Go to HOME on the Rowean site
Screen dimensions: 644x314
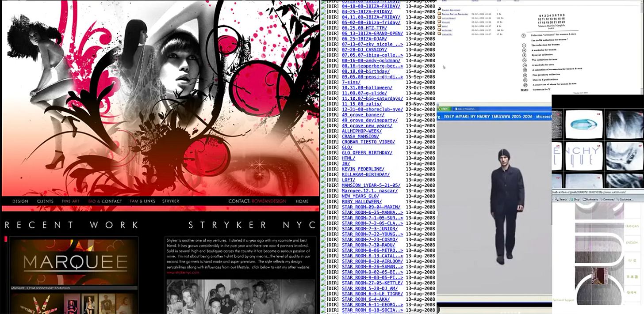302,201
